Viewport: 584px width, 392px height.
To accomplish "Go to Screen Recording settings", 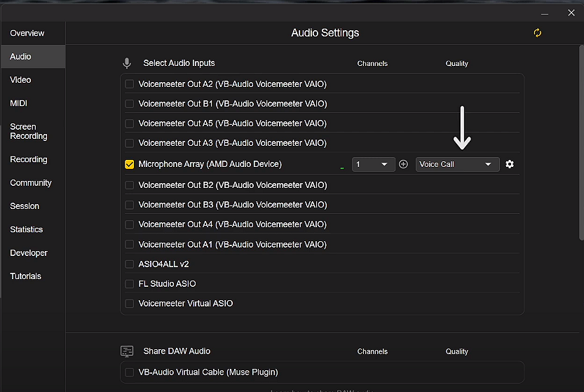I will pos(33,131).
